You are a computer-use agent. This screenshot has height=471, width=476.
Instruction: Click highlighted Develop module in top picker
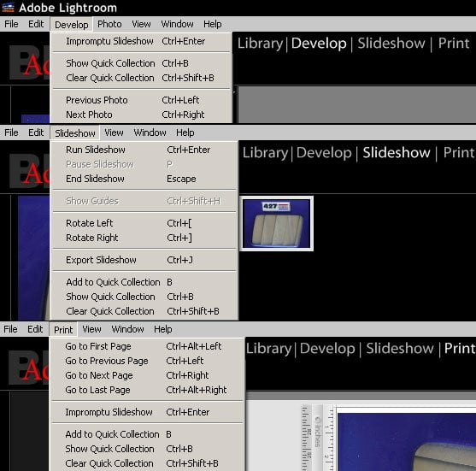[x=319, y=43]
